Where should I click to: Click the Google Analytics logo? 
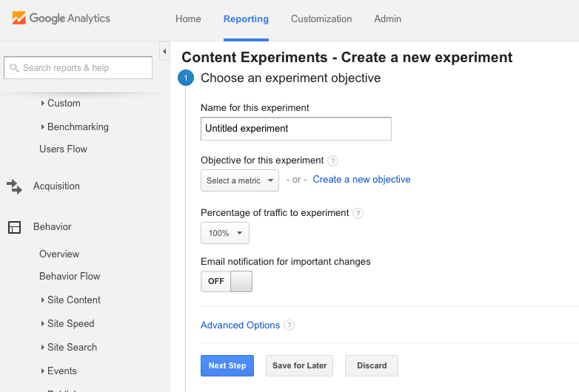tap(61, 18)
